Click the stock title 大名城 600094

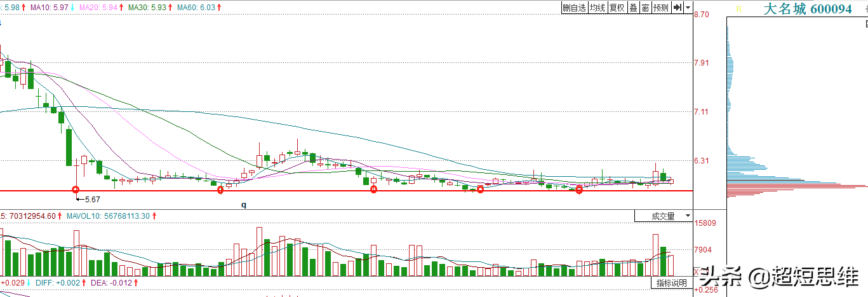[807, 9]
